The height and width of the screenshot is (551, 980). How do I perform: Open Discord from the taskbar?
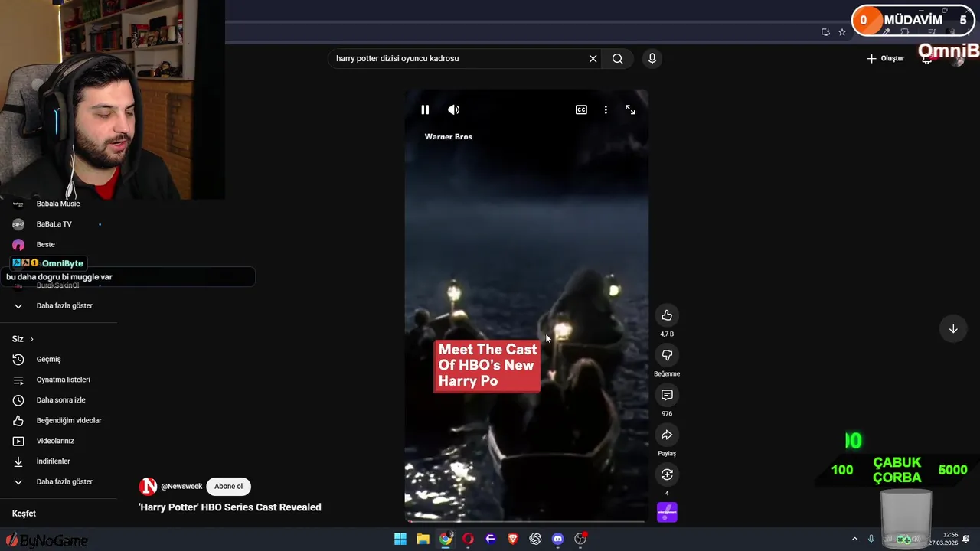tap(558, 539)
